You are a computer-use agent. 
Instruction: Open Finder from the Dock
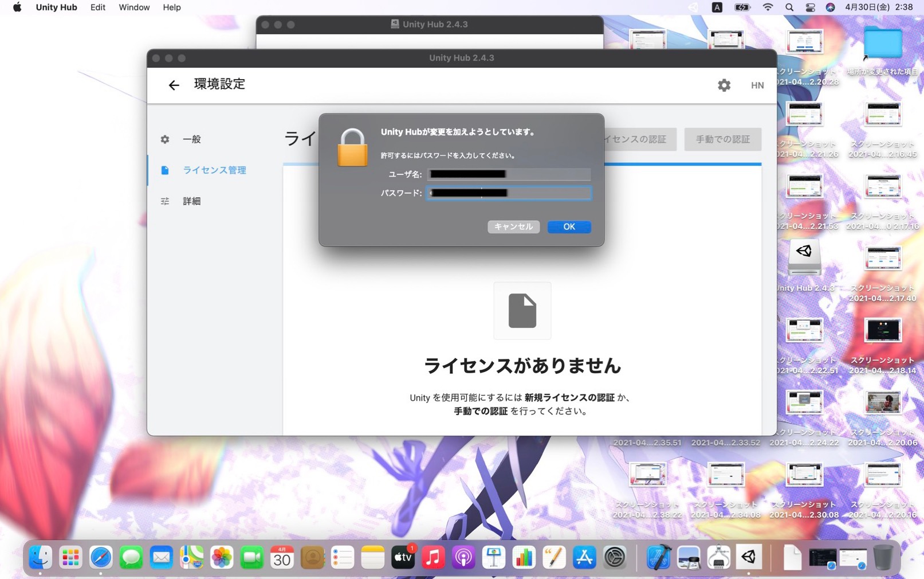(40, 557)
